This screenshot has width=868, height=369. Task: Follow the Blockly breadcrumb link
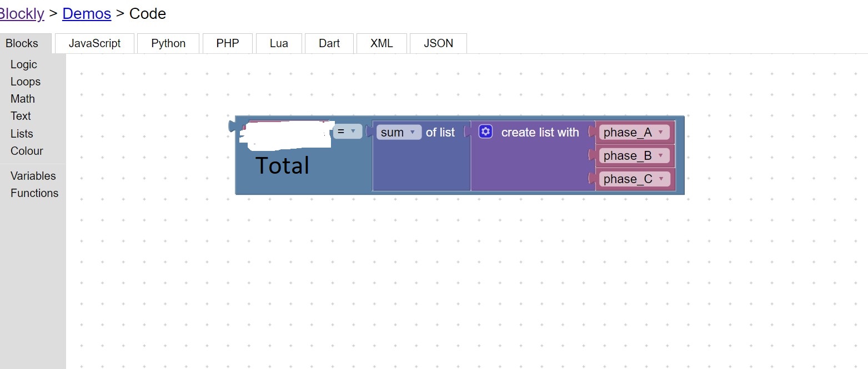[22, 14]
